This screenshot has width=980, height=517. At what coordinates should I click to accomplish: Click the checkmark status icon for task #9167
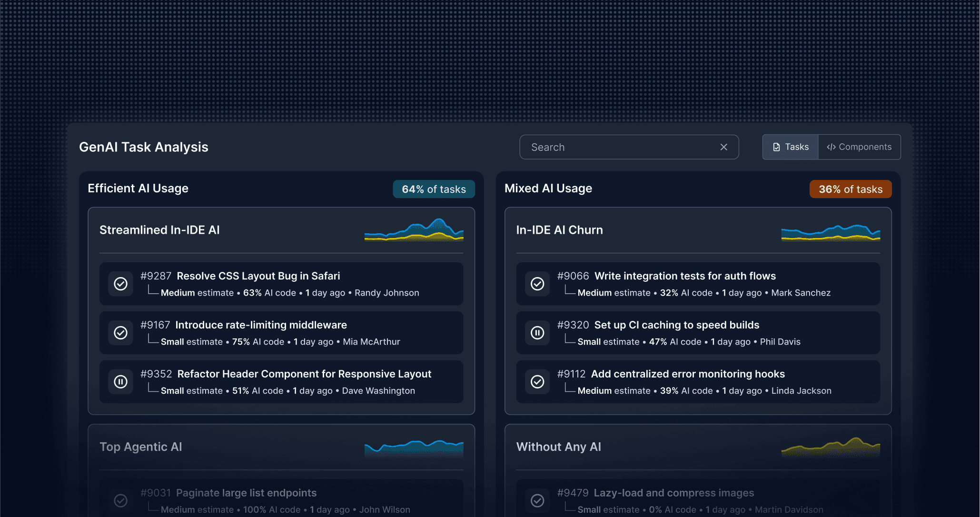[x=121, y=333]
